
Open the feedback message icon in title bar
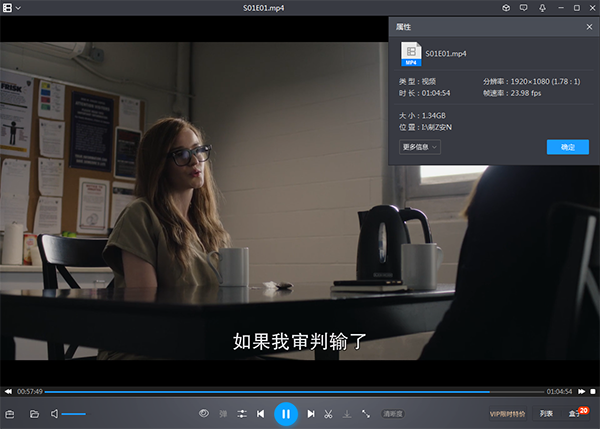pos(523,8)
